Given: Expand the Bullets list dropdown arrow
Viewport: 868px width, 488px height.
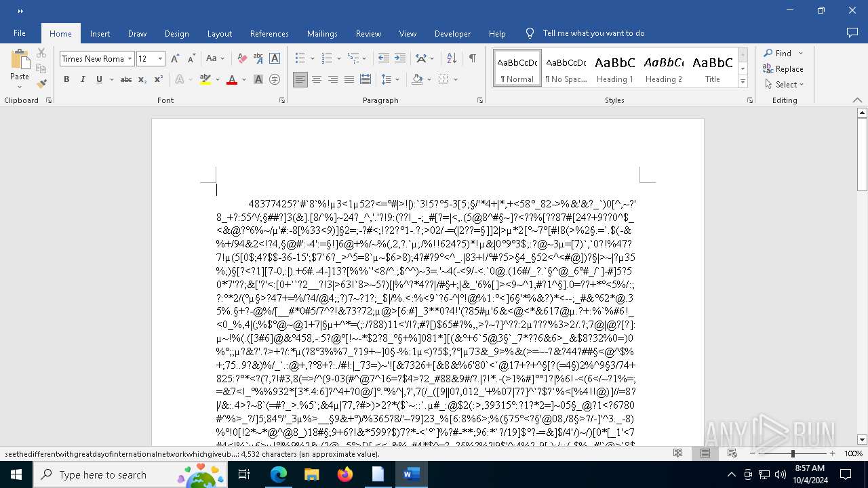Looking at the screenshot, I should click(x=311, y=59).
